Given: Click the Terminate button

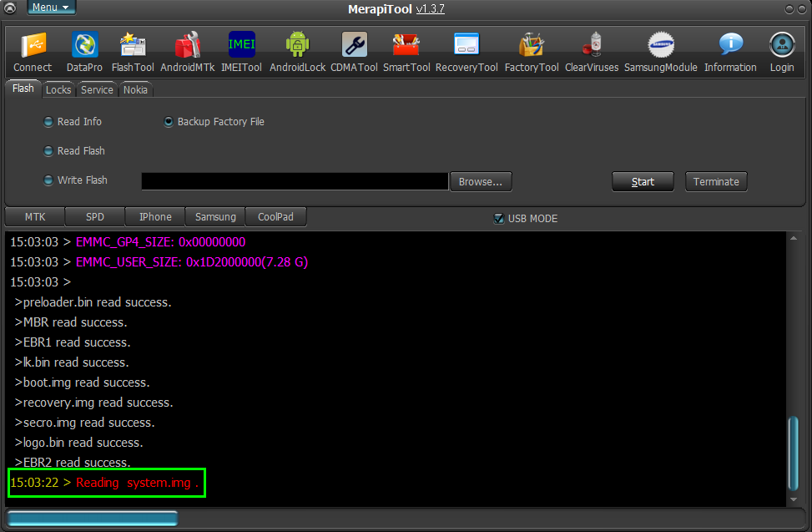Looking at the screenshot, I should click(x=716, y=182).
